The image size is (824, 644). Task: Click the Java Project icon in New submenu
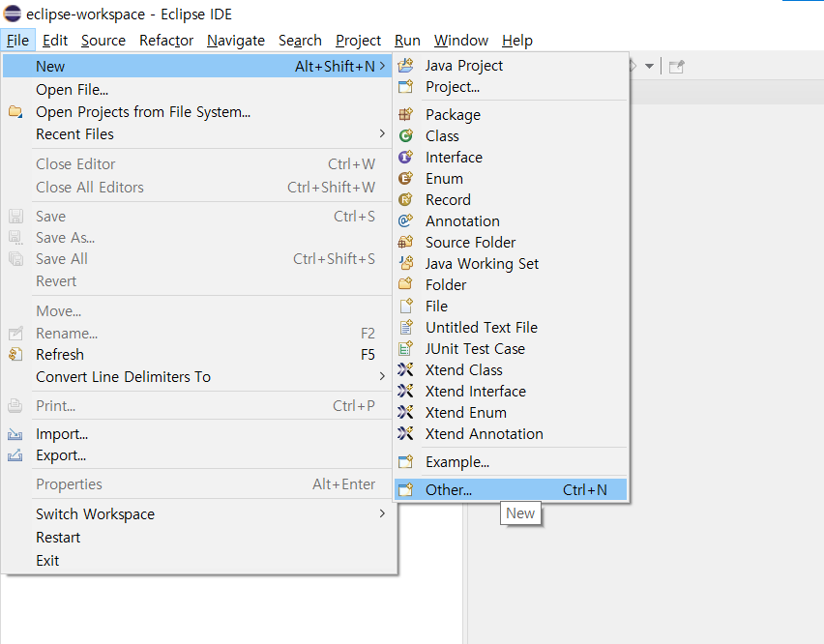(x=405, y=66)
